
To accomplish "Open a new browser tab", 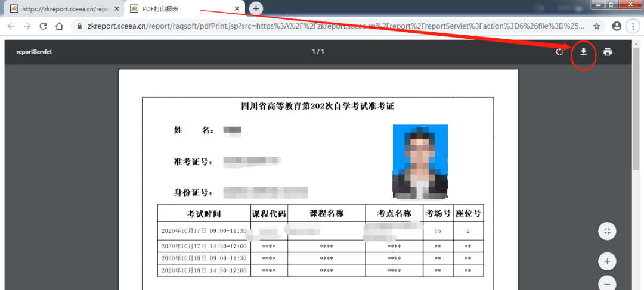I will pyautogui.click(x=256, y=8).
